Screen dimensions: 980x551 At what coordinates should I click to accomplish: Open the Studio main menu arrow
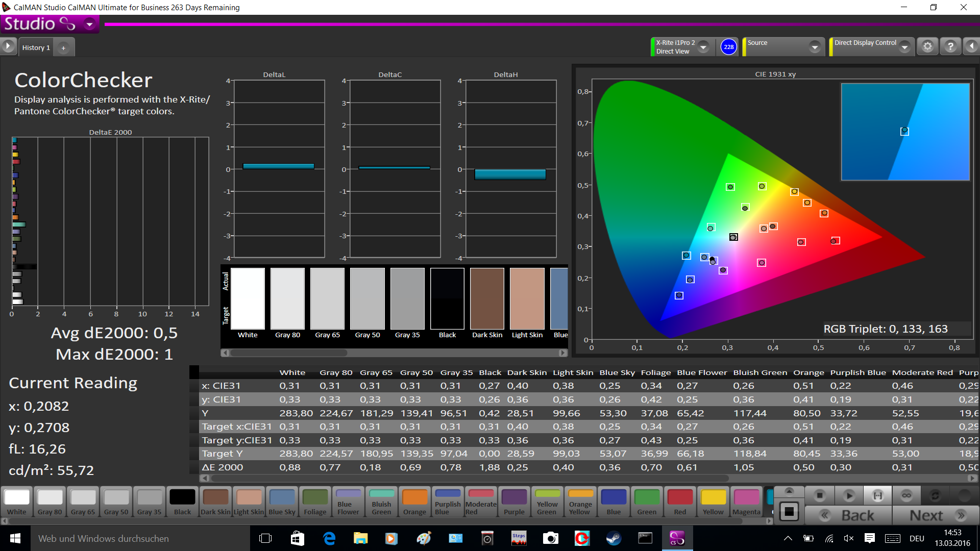click(90, 24)
